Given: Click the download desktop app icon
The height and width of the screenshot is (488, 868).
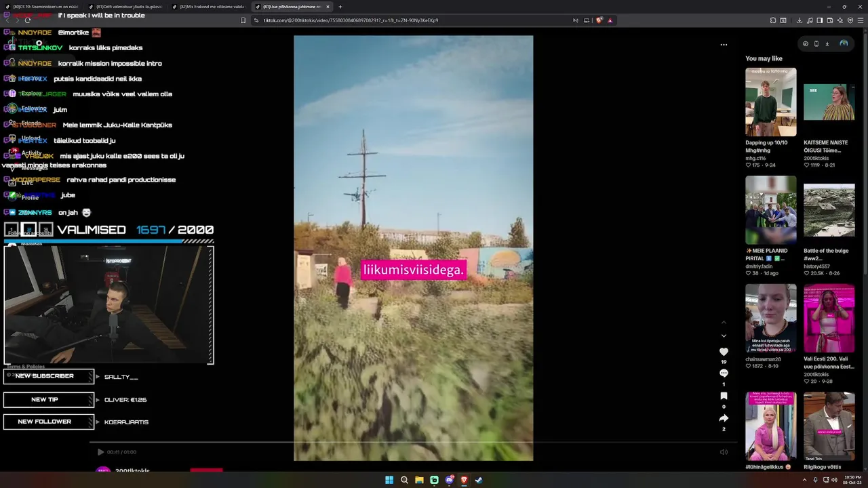Looking at the screenshot, I should tap(827, 43).
